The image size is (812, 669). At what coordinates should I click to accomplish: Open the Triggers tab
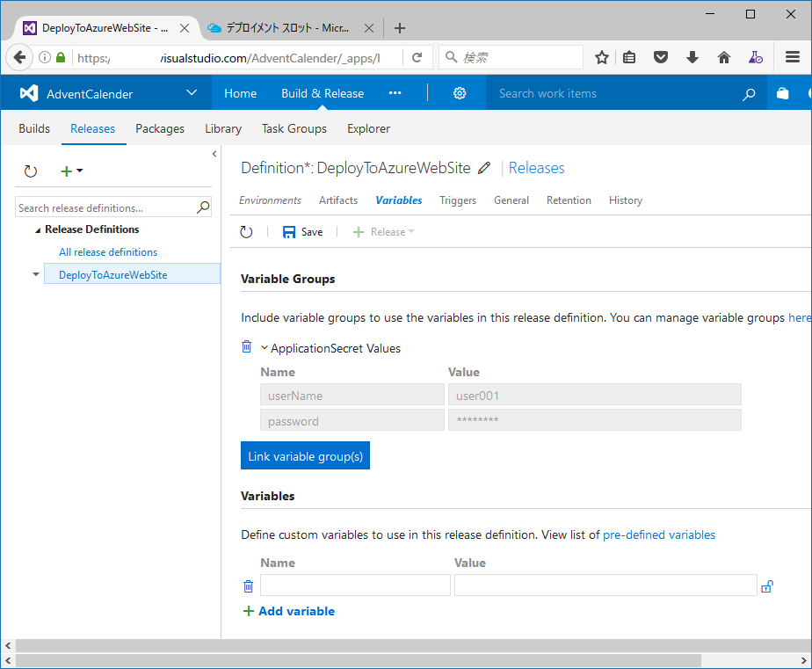coord(458,200)
